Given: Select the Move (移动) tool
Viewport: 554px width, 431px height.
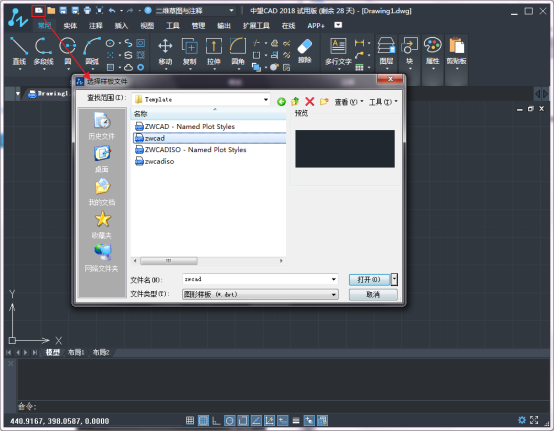Looking at the screenshot, I should pos(165,50).
